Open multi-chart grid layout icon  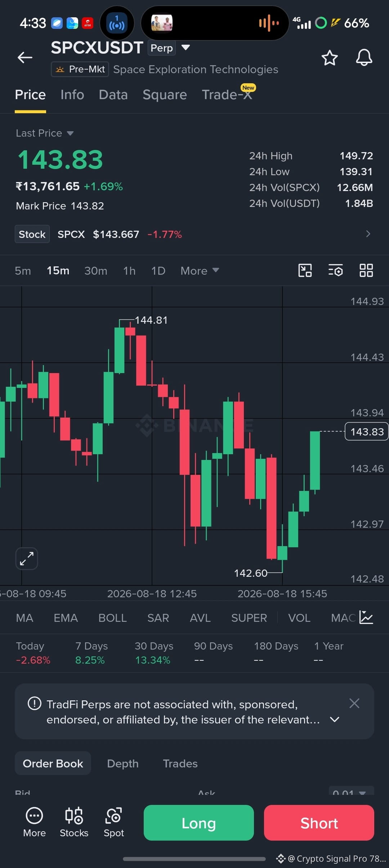point(366,270)
